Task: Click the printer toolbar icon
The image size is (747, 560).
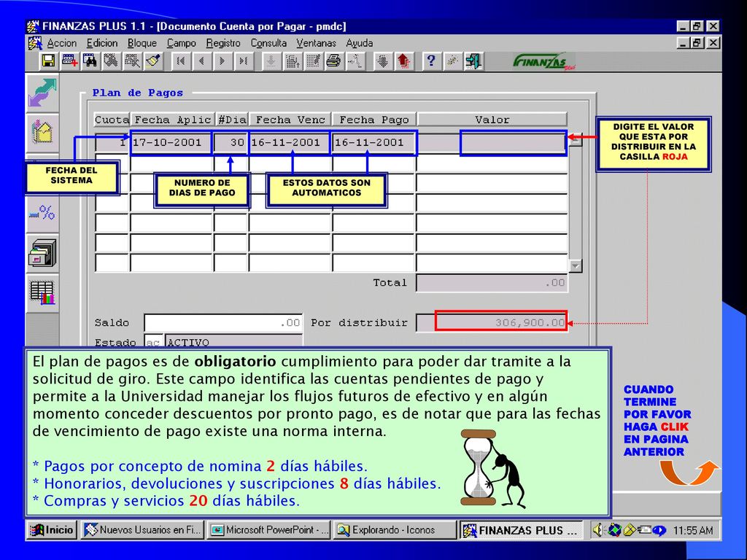Action: [334, 61]
